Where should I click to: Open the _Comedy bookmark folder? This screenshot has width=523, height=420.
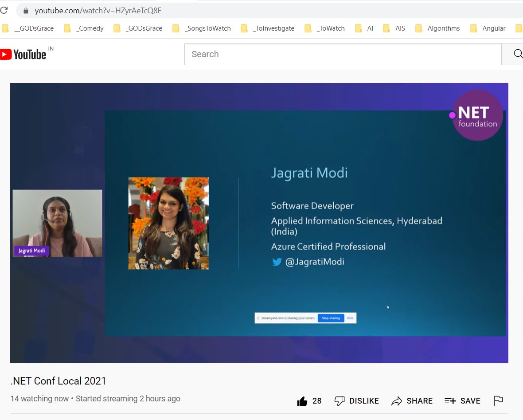click(84, 28)
